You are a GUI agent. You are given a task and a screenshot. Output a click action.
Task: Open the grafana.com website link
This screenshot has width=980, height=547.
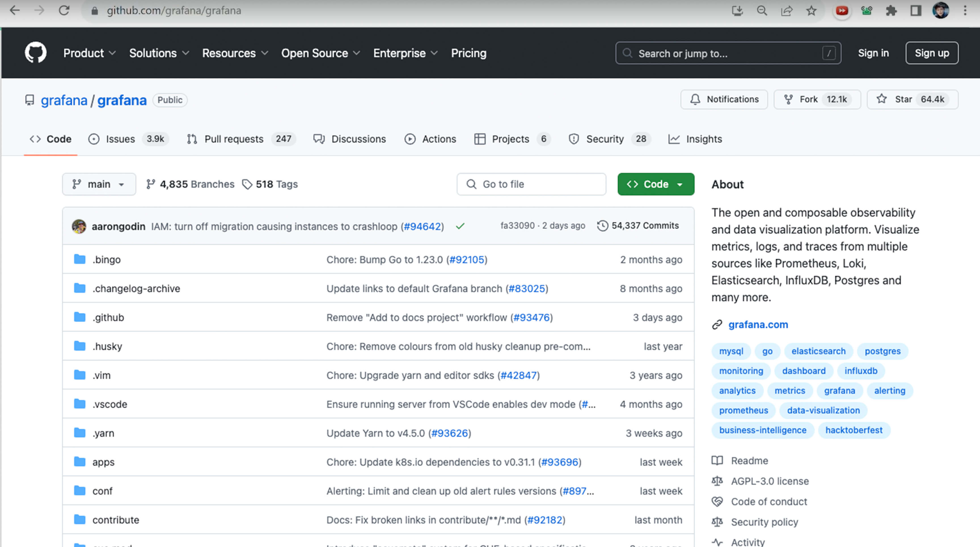[x=758, y=325]
